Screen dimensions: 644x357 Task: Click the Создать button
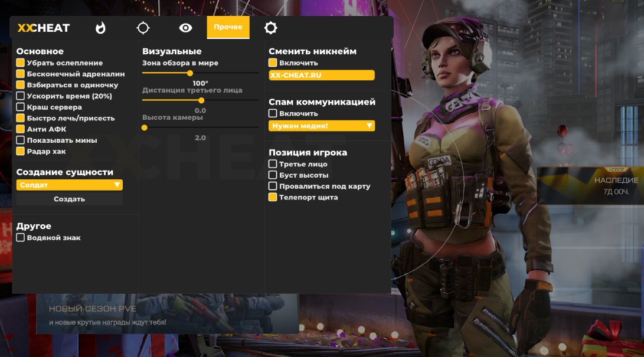point(70,199)
